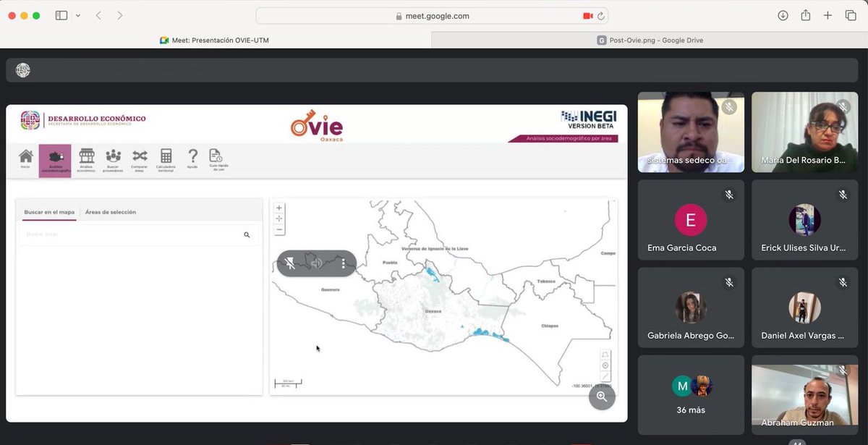The height and width of the screenshot is (445, 868).
Task: Click muted mic icon on Abraham Guzman tile
Action: coord(843,370)
